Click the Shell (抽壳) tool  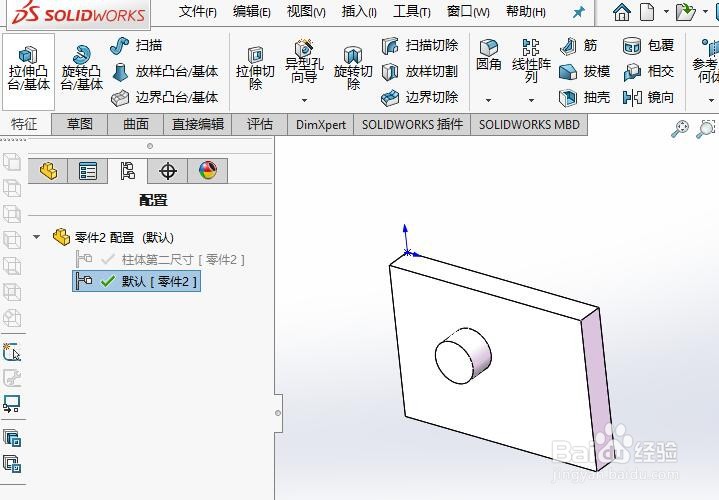585,97
